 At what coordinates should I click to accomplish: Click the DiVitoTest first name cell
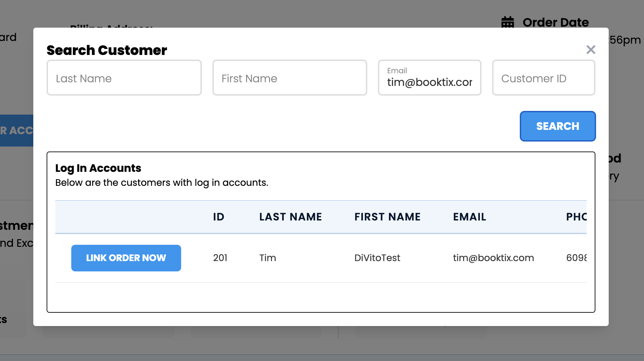click(377, 258)
